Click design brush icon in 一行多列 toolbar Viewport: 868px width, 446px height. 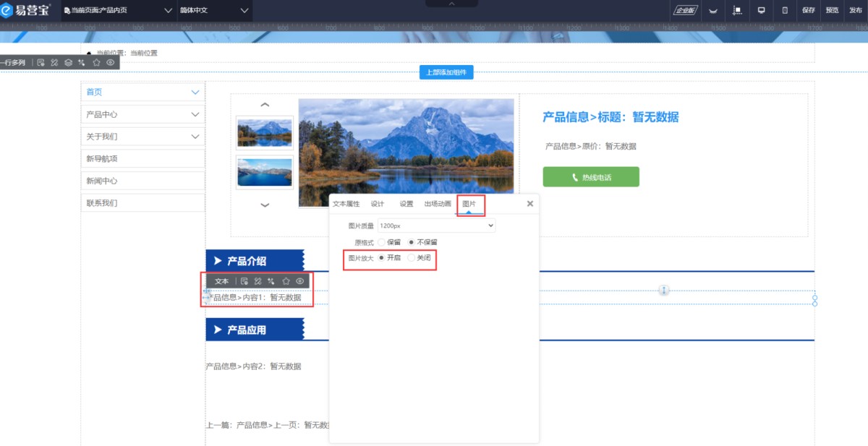point(54,63)
